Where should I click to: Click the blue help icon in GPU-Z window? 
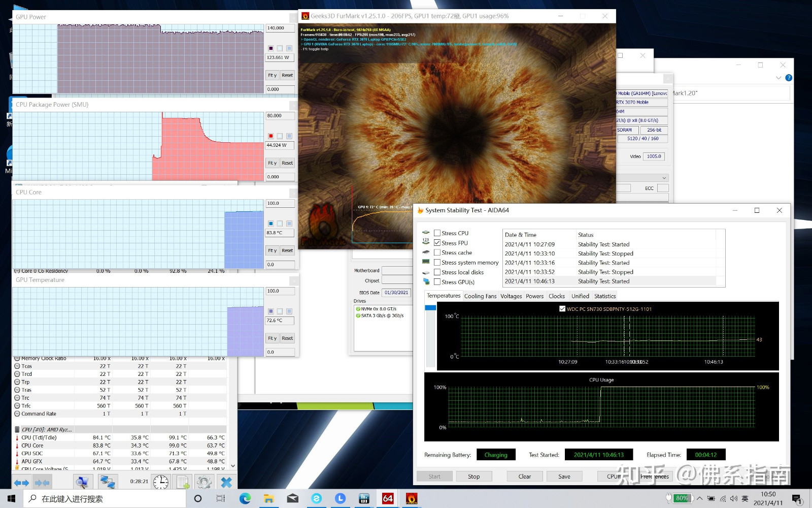tap(789, 78)
